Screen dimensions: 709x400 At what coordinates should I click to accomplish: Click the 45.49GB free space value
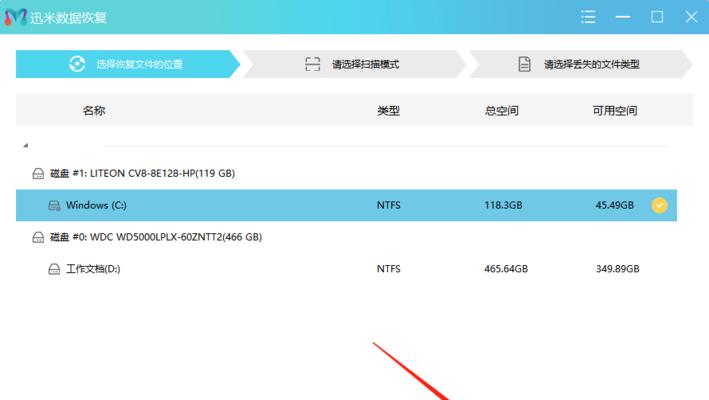click(614, 205)
